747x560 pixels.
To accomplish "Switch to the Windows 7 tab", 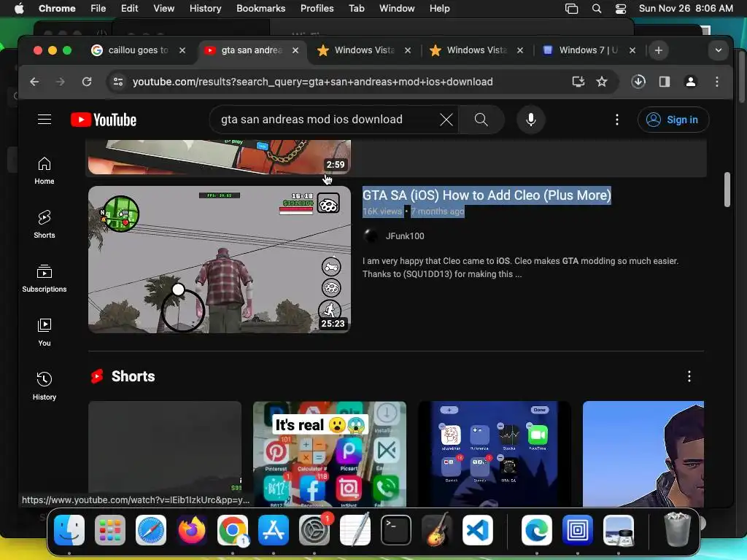I will click(x=589, y=50).
